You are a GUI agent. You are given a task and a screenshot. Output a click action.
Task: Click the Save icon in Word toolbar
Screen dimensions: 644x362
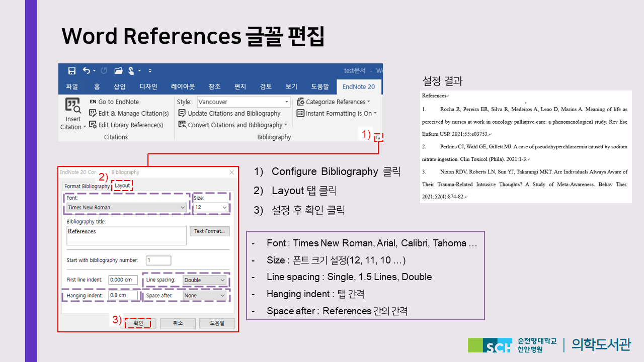click(72, 71)
